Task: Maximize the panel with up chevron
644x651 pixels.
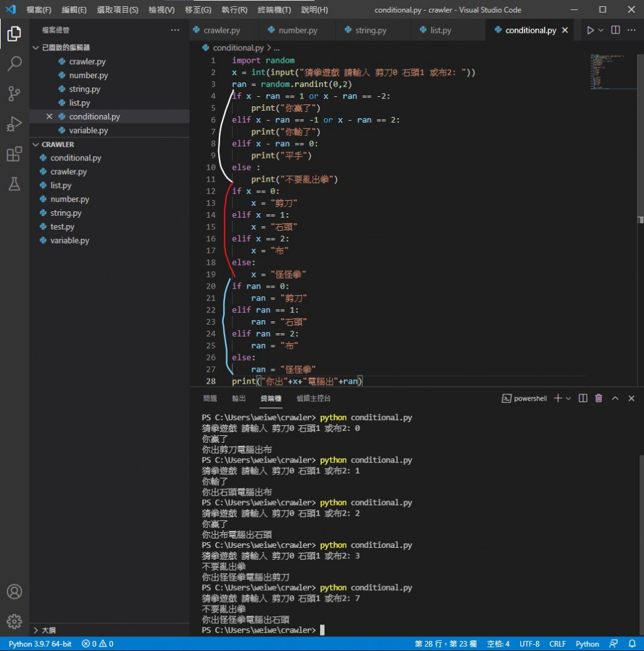Action: pos(615,398)
